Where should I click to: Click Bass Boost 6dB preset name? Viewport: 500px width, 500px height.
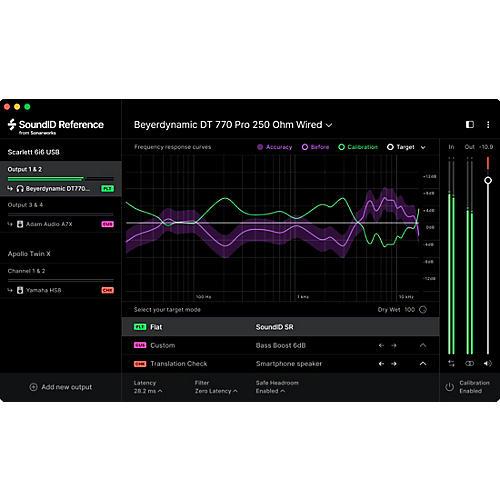point(281,345)
